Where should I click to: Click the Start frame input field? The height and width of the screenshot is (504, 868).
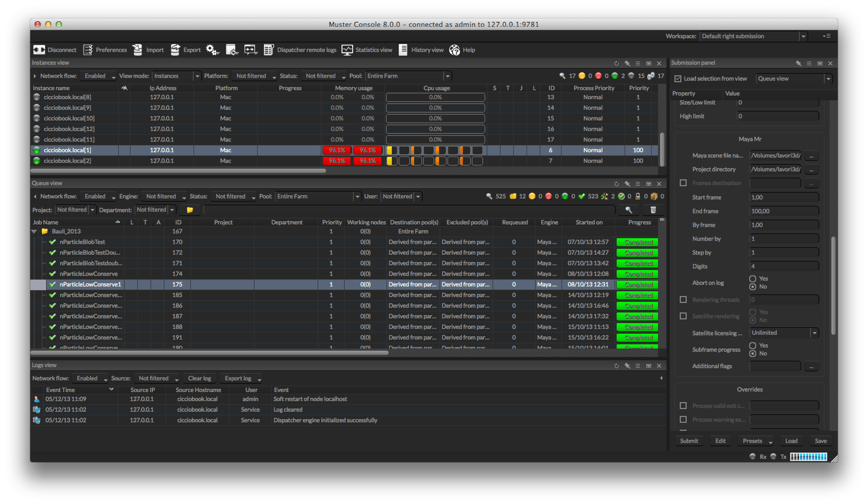(784, 197)
